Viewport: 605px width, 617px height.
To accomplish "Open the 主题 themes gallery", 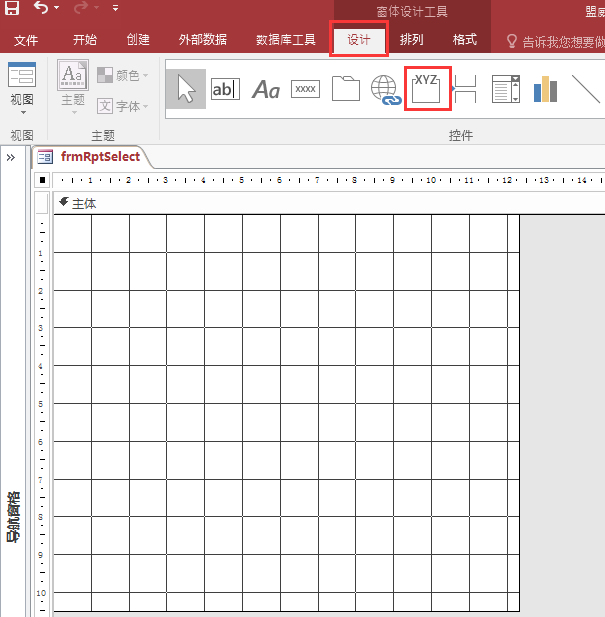I will point(73,87).
